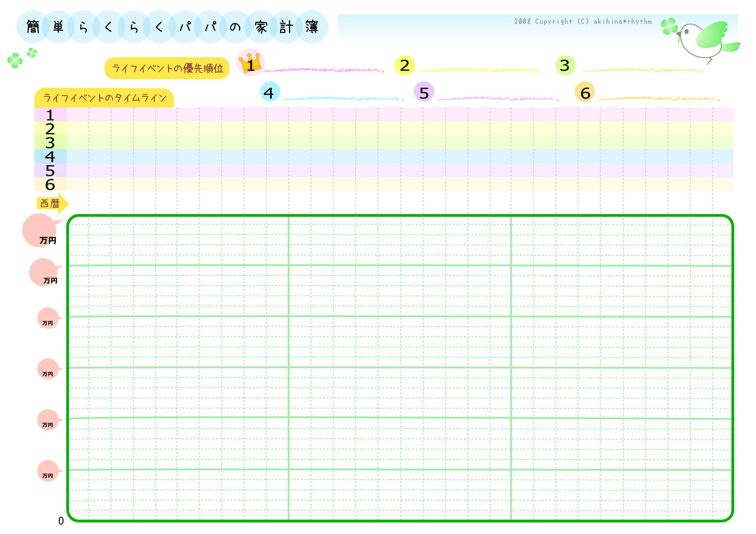Click the larger clover beside the priority label

[15, 61]
